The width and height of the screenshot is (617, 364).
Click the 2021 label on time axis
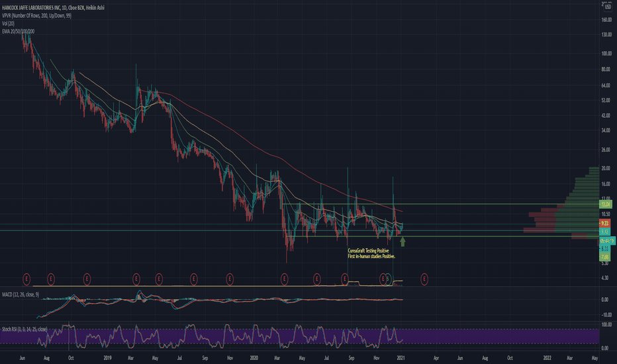coord(401,358)
